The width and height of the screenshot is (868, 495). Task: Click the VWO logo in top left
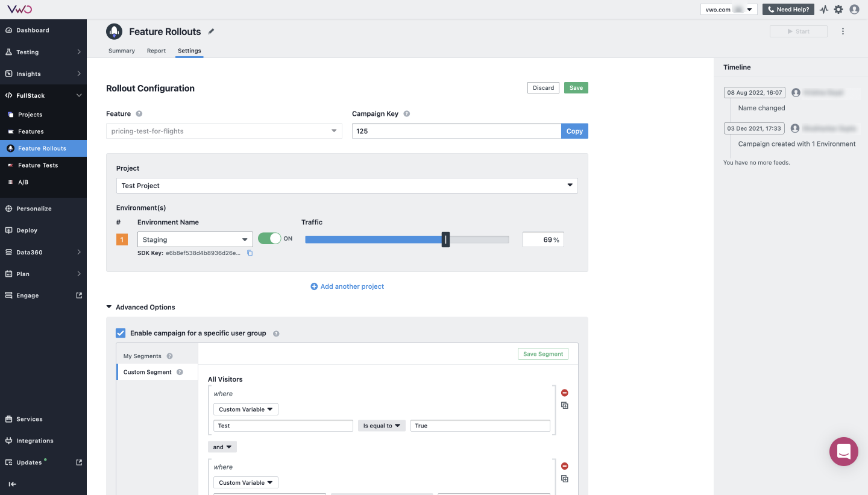point(19,9)
